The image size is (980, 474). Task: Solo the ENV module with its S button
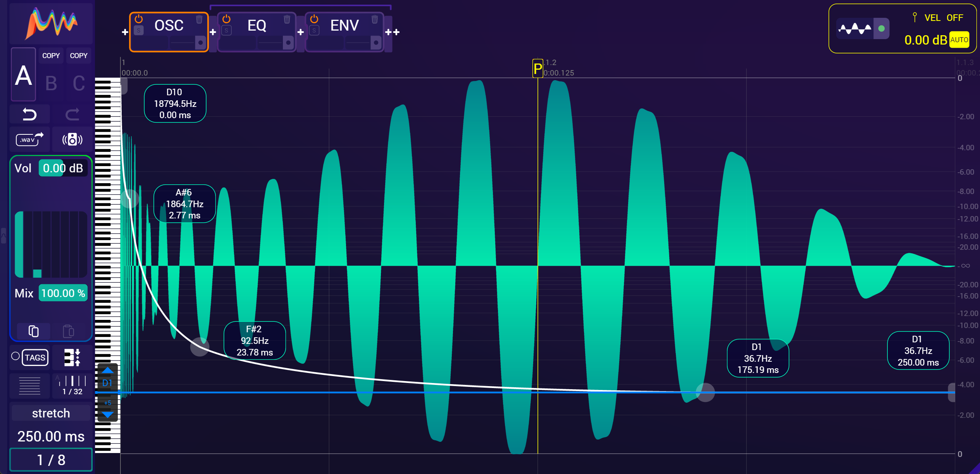(x=314, y=31)
